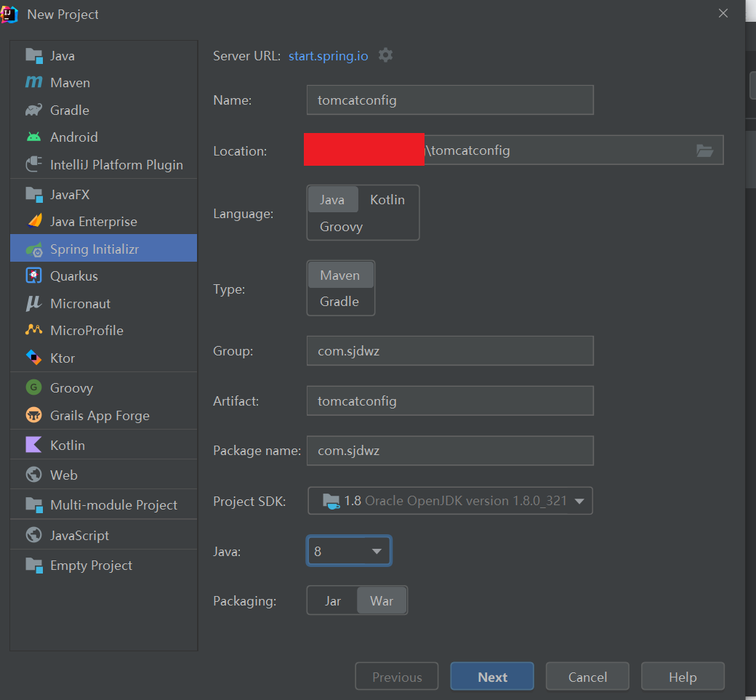Viewport: 756px width, 700px height.
Task: Click the Java Enterprise icon
Action: (x=35, y=221)
